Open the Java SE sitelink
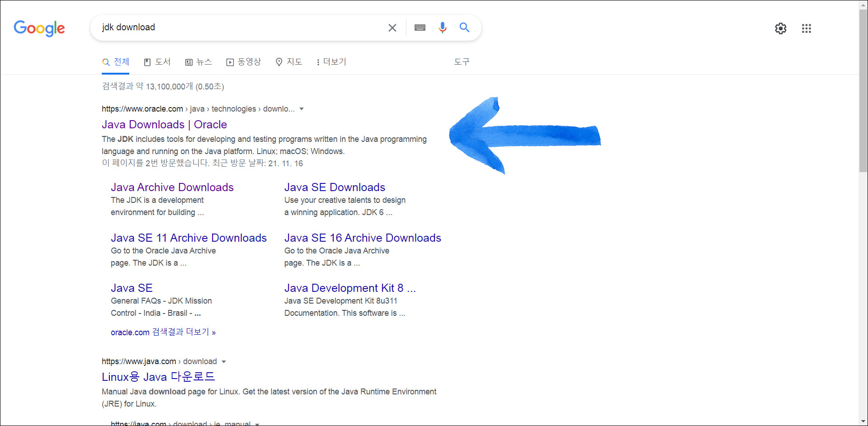 (132, 288)
